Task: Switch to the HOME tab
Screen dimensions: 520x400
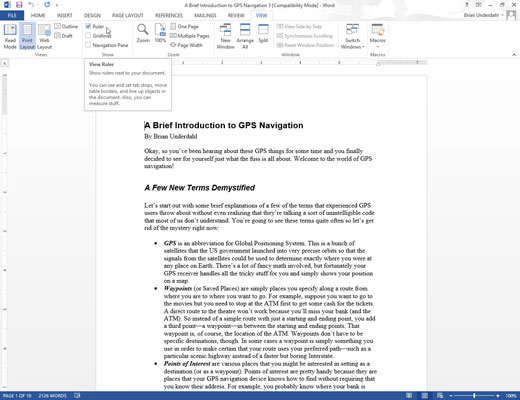Action: (x=38, y=15)
